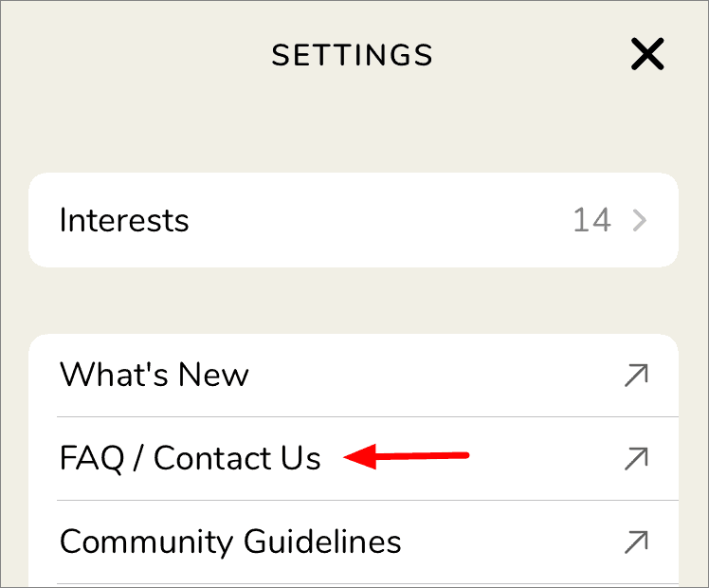Click the empty middle of the Interests row

379,221
